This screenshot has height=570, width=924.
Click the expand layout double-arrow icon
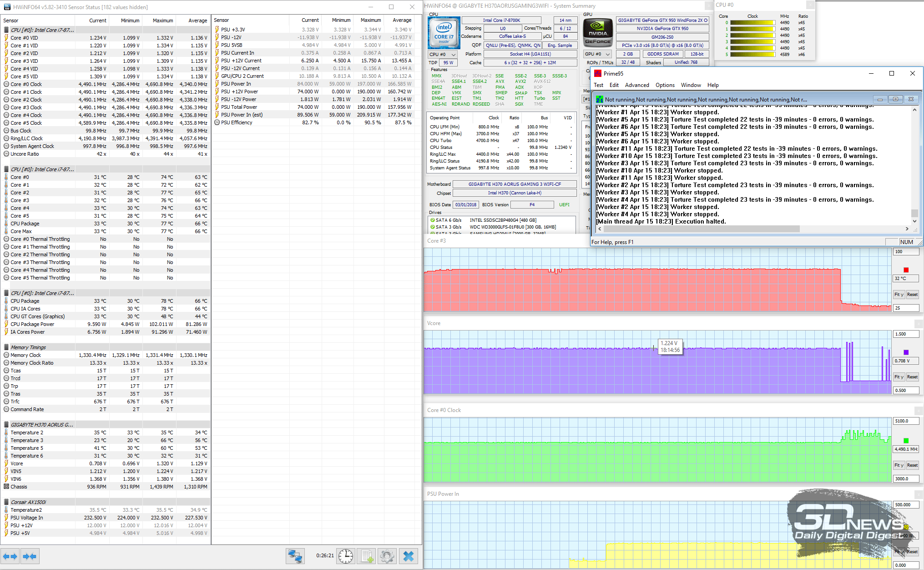pyautogui.click(x=10, y=556)
